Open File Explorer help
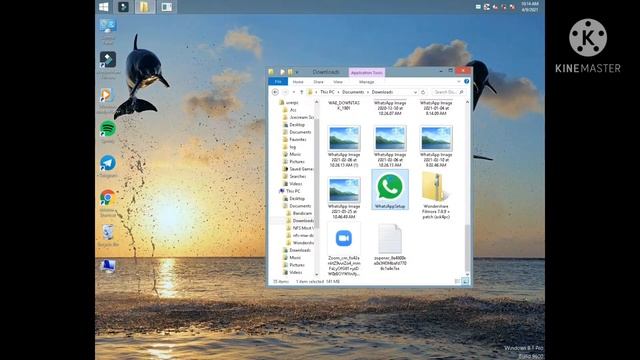640x360 pixels. point(467,82)
